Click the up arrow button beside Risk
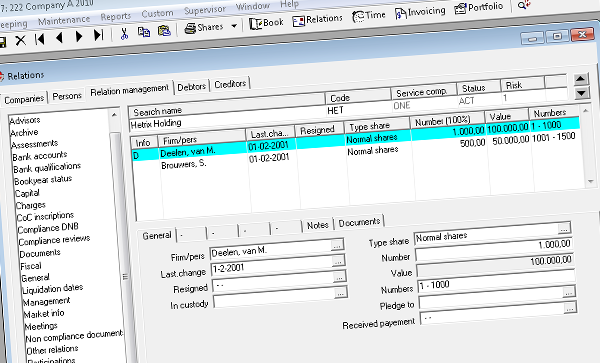Screen dimensions: 600x363 pyautogui.click(x=580, y=80)
